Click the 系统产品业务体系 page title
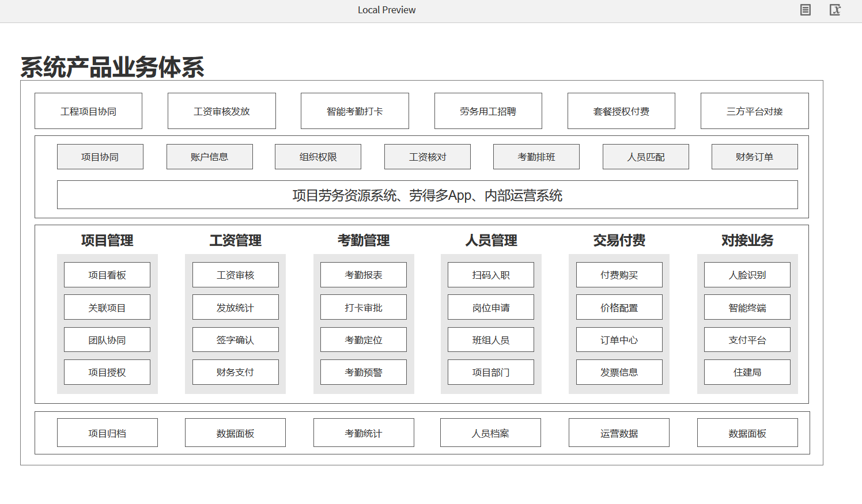The image size is (862, 504). point(112,67)
